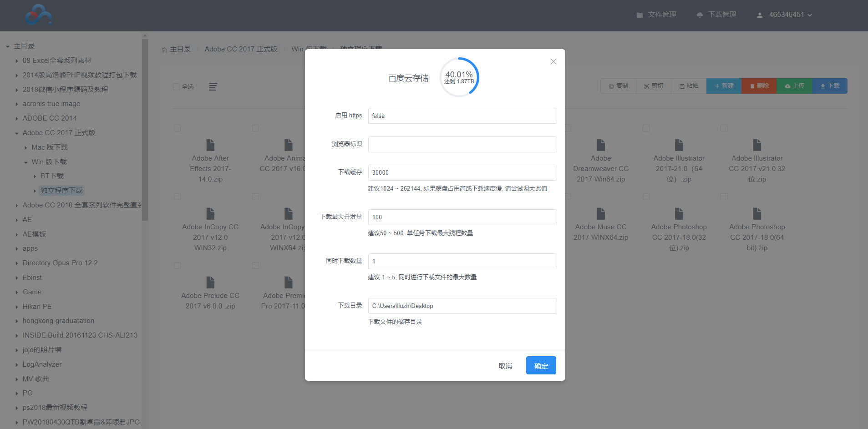Viewport: 868px width, 429px height.
Task: Open 下载管理 in the top navigation
Action: [x=716, y=15]
